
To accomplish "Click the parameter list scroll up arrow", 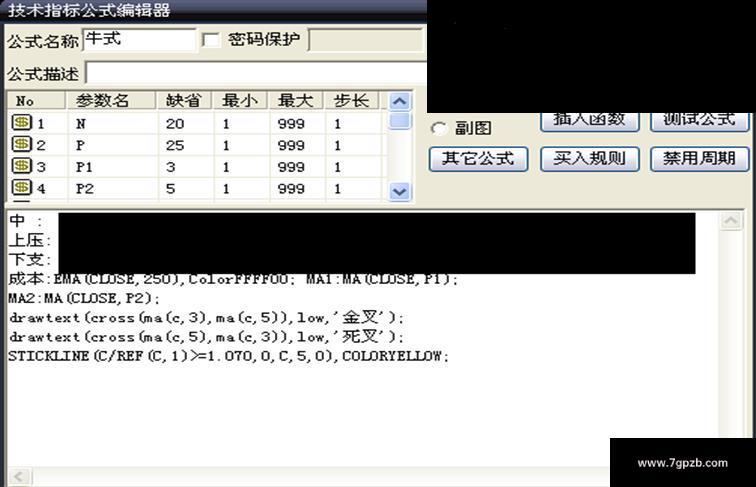I will [400, 102].
